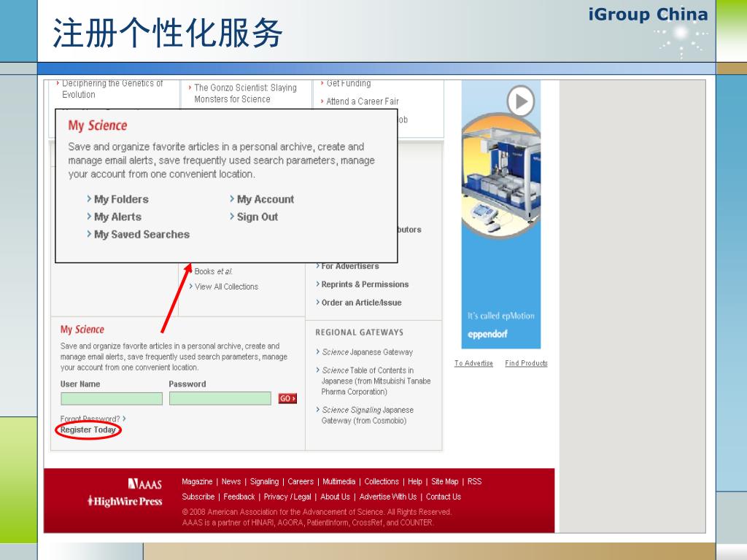Click the iGroup China logo text
This screenshot has width=747, height=560.
648,15
